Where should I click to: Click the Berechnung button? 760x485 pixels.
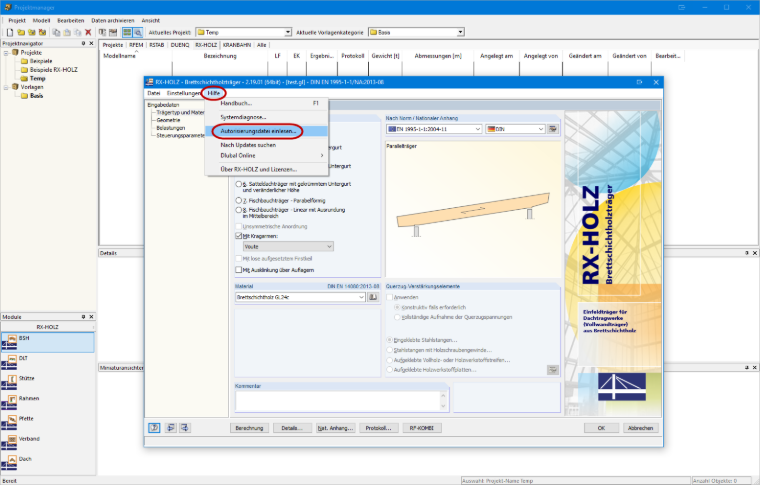click(x=249, y=428)
